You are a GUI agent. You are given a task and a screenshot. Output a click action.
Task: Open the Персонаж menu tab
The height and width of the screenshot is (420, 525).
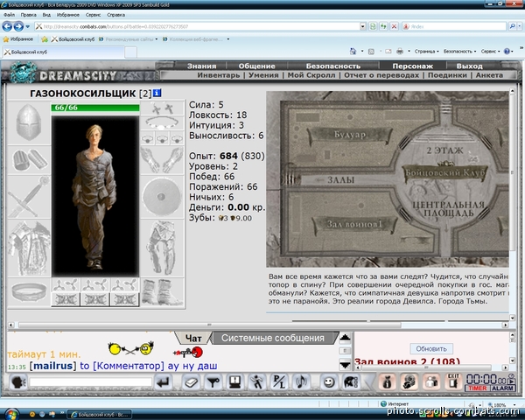tap(412, 66)
